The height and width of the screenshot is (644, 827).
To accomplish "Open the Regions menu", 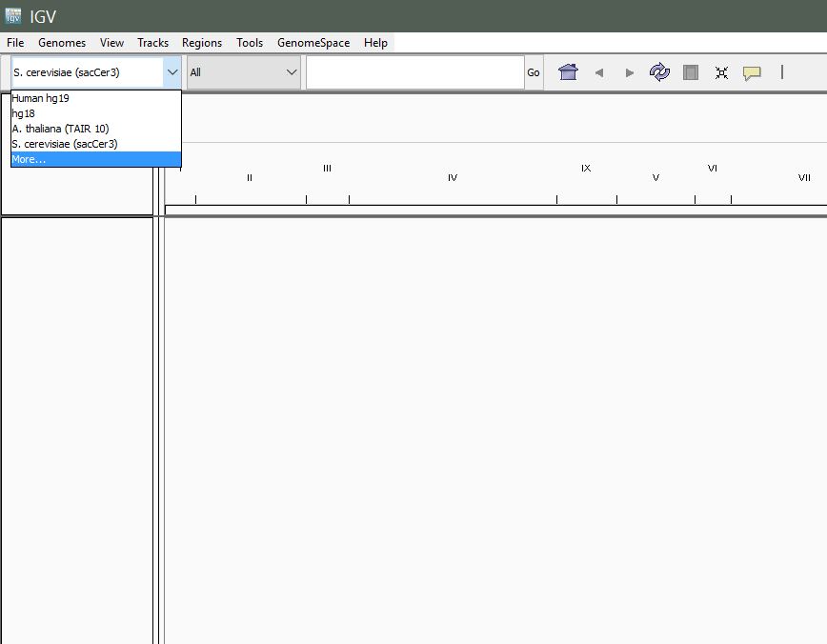I will point(201,43).
